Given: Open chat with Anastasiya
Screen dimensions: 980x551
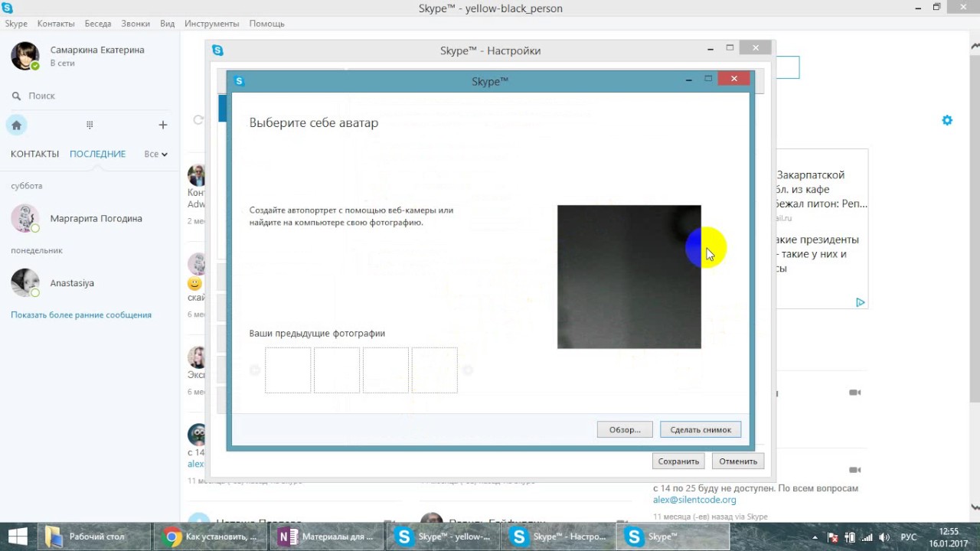Looking at the screenshot, I should click(90, 282).
